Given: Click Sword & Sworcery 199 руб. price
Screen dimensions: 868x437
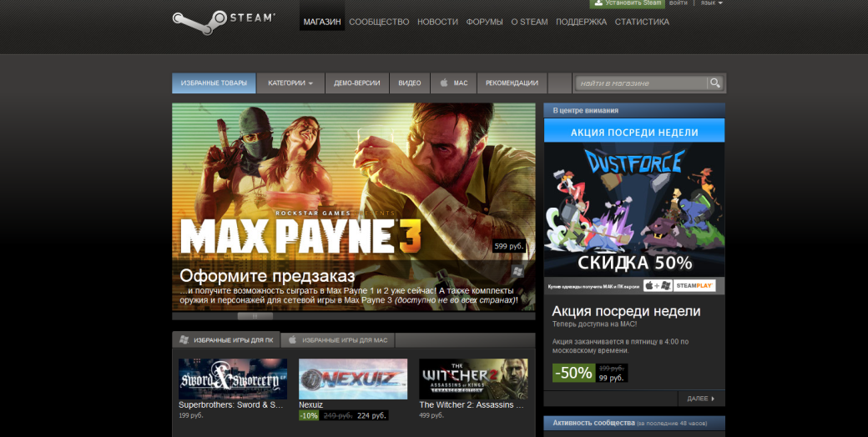Looking at the screenshot, I should [x=190, y=415].
